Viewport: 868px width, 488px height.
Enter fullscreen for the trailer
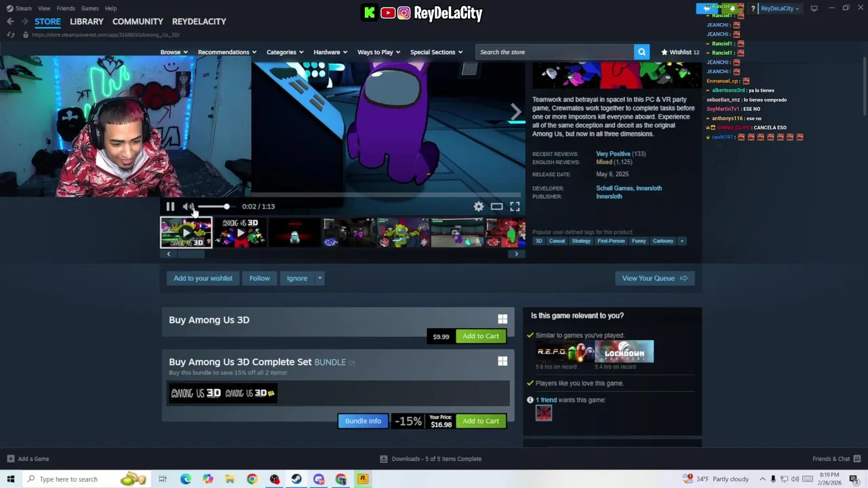(x=515, y=207)
